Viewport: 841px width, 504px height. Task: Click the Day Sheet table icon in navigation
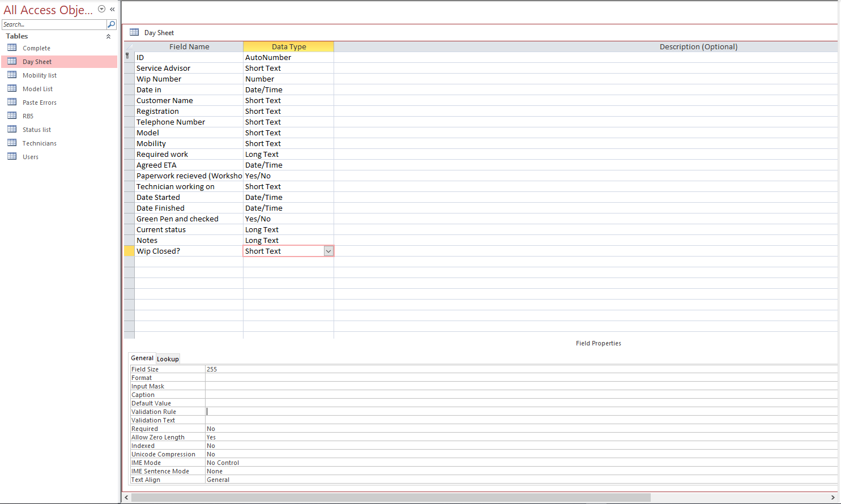[12, 61]
